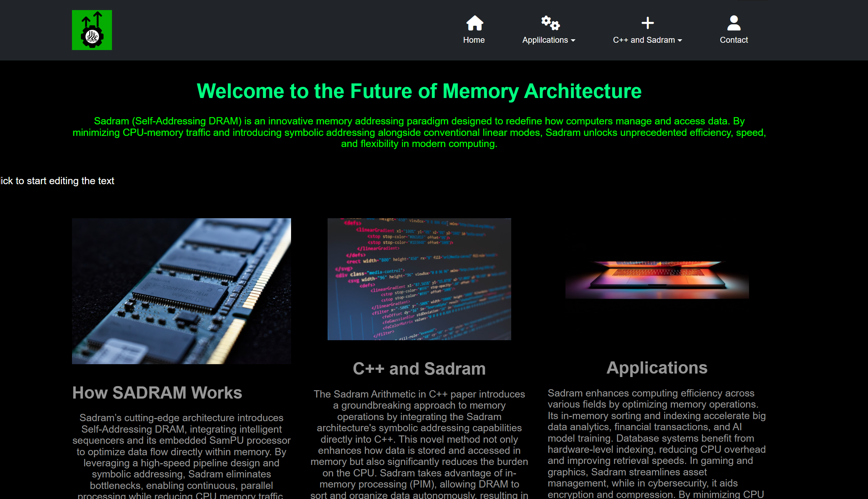Click the green Sadram gear logo

click(x=92, y=30)
